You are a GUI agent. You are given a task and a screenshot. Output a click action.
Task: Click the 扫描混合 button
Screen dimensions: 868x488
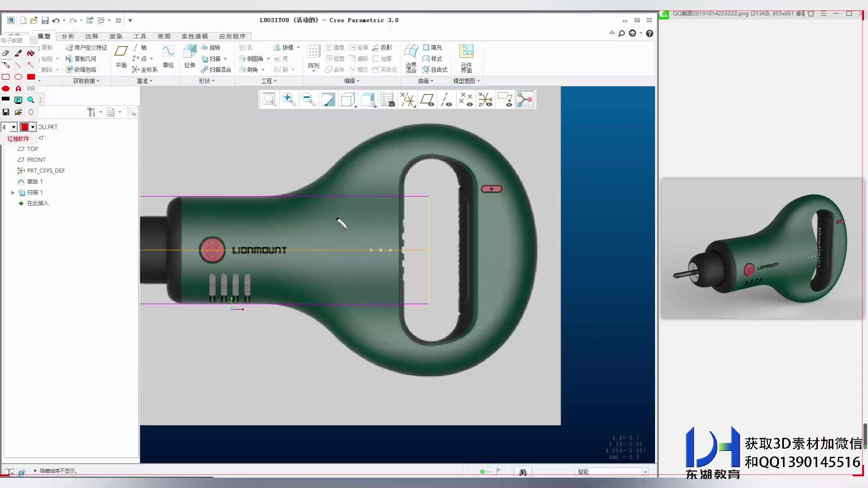point(216,70)
